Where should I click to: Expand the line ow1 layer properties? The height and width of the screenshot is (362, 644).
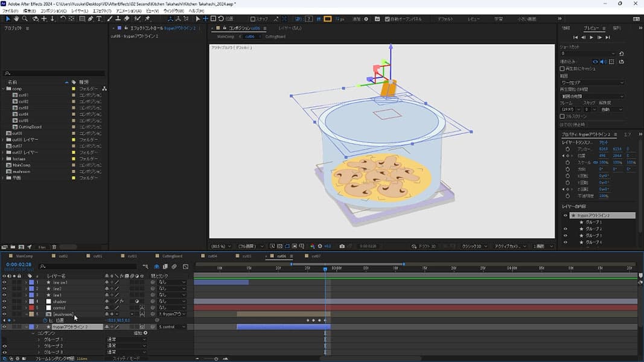[26, 282]
